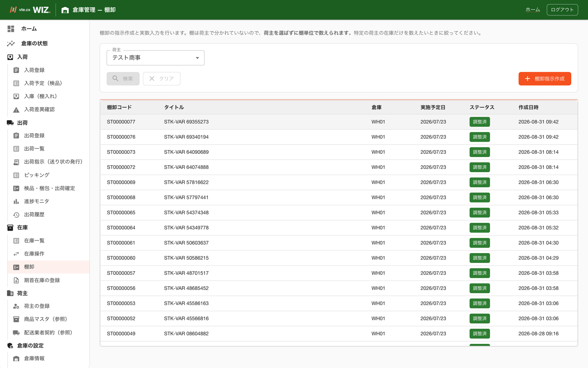Click the 入荷 section inbox icon

[x=10, y=57]
